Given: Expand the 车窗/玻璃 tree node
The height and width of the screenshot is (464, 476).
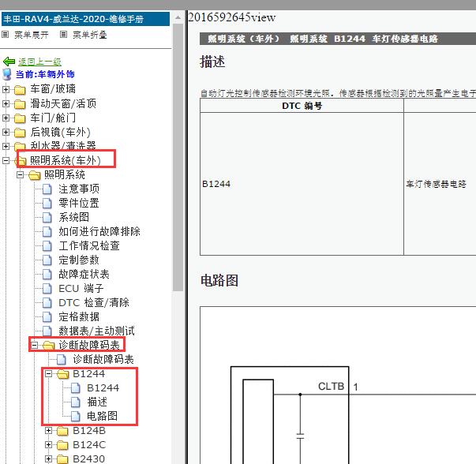Looking at the screenshot, I should click(6, 89).
